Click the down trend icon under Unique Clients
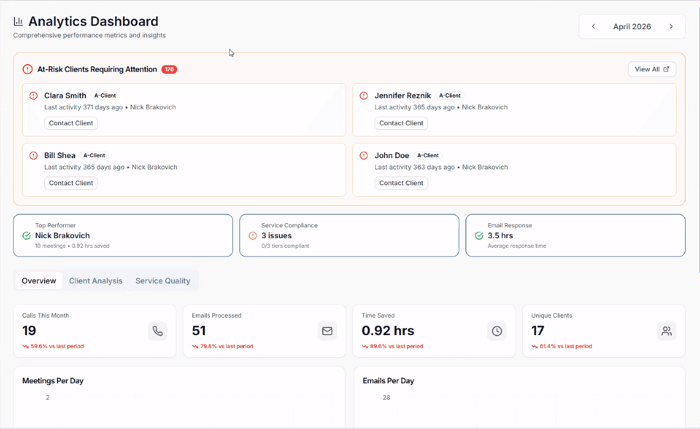Image resolution: width=700 pixels, height=429 pixels. tap(534, 346)
